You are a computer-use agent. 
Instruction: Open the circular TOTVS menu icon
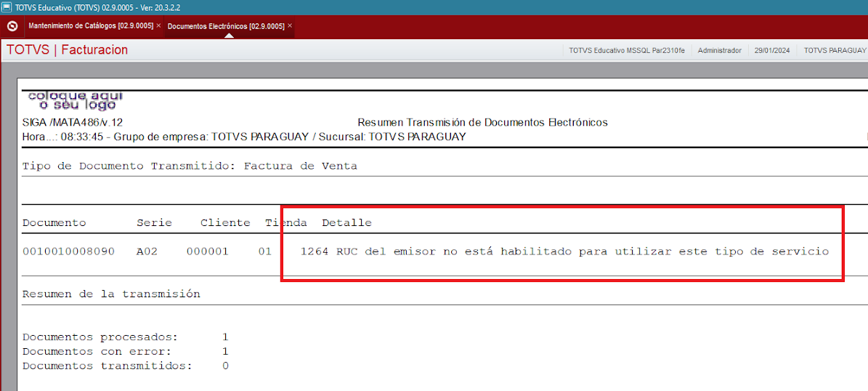click(12, 26)
